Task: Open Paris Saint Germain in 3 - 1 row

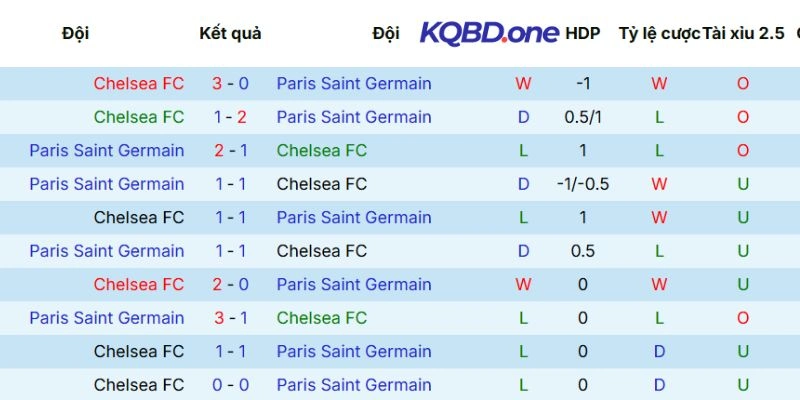Action: pyautogui.click(x=107, y=318)
